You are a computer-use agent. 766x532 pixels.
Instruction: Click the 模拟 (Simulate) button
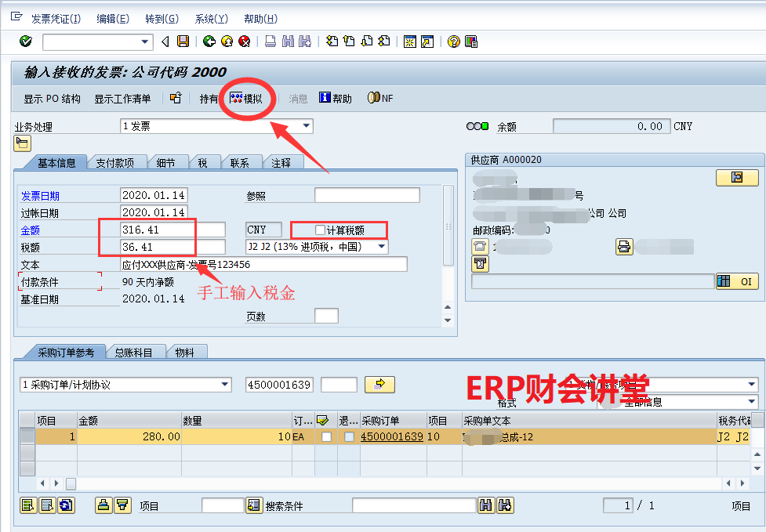(x=246, y=99)
